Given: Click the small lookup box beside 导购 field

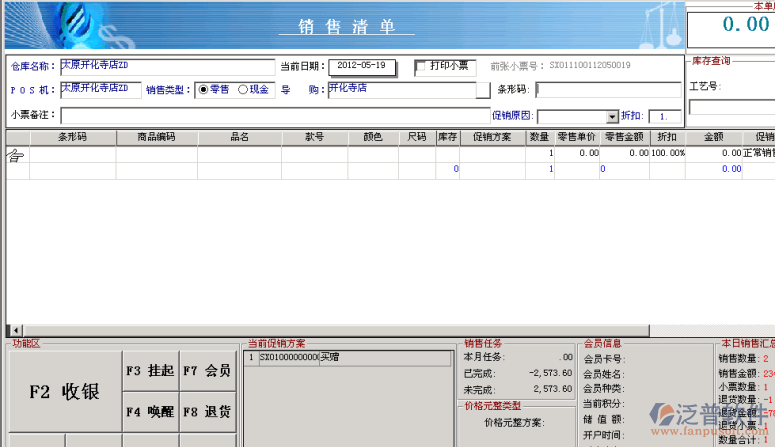Looking at the screenshot, I should pyautogui.click(x=482, y=90).
